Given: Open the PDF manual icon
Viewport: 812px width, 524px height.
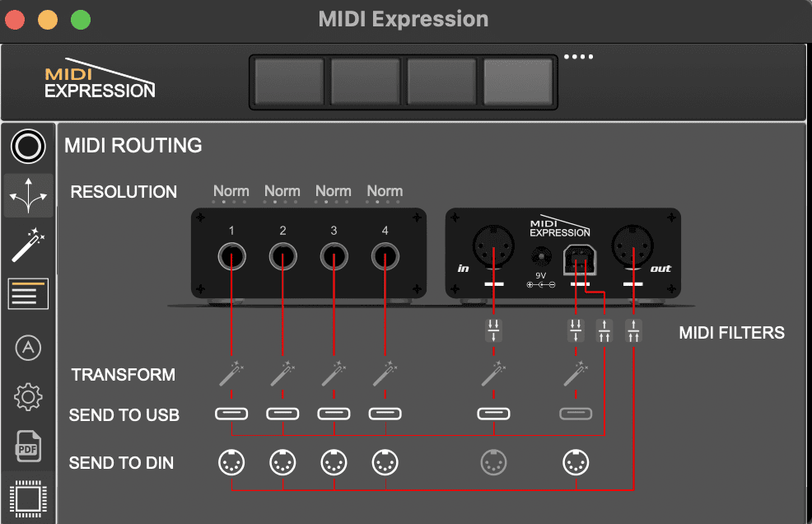Looking at the screenshot, I should [x=28, y=447].
